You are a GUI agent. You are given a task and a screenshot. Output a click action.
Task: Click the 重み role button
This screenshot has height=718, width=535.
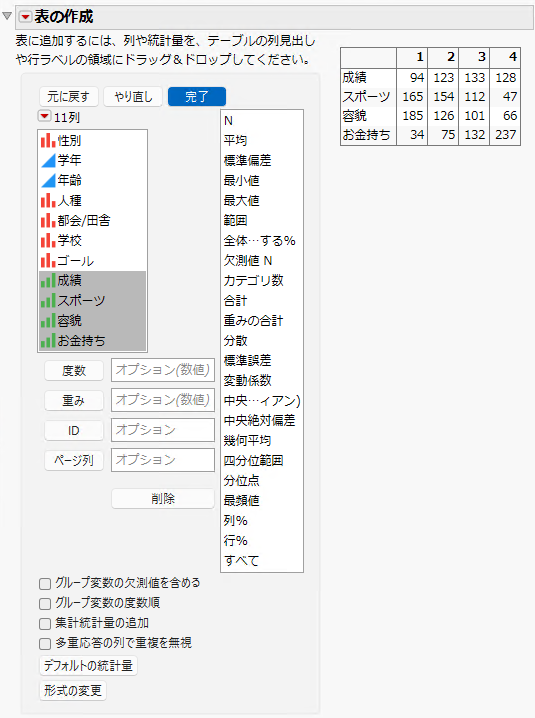[x=74, y=401]
